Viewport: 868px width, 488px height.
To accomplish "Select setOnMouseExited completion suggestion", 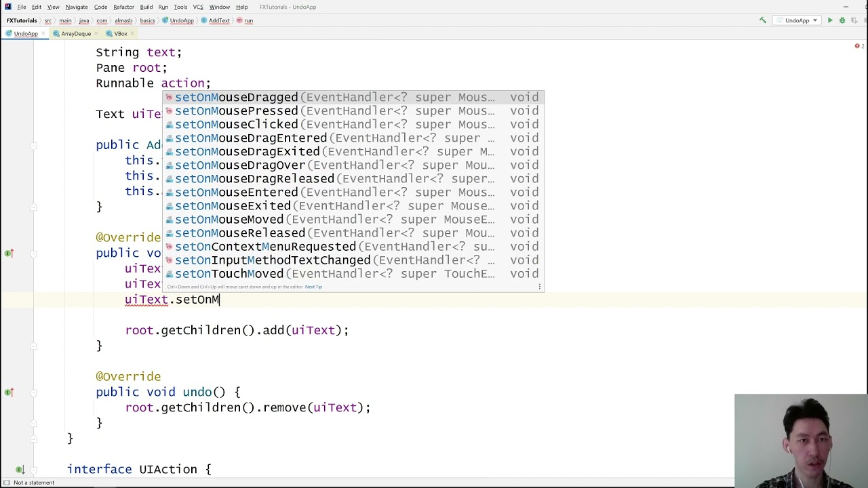I will [353, 206].
